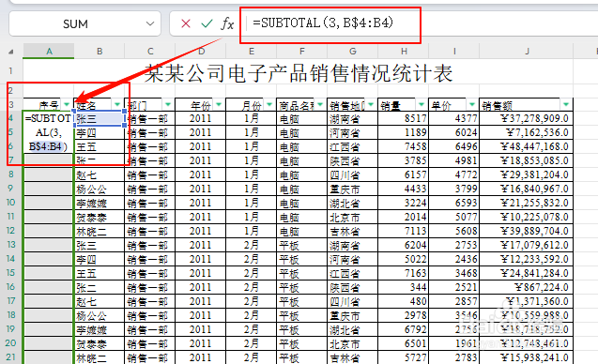The image size is (598, 364).
Task: Click the region cell 重庆市 in row 9
Action: (352, 190)
